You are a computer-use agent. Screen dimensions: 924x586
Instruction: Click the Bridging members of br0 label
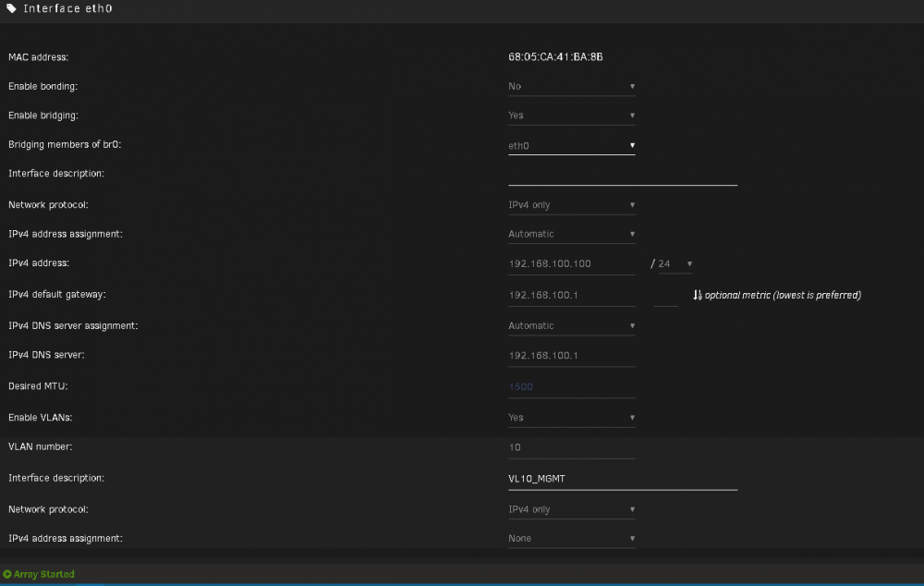(x=65, y=144)
